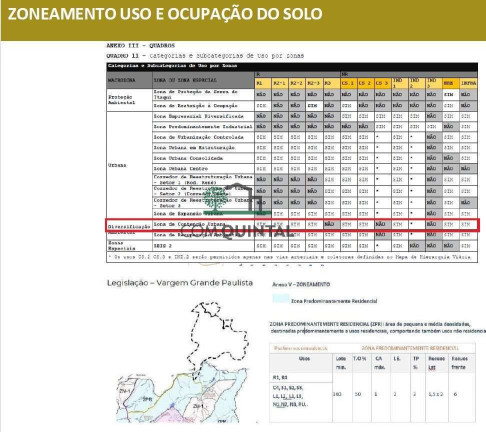Click the title 'ZONEAMENTO USO E OCUPAÇÃO DO SOLO'
486x432 pixels.
tap(165, 14)
